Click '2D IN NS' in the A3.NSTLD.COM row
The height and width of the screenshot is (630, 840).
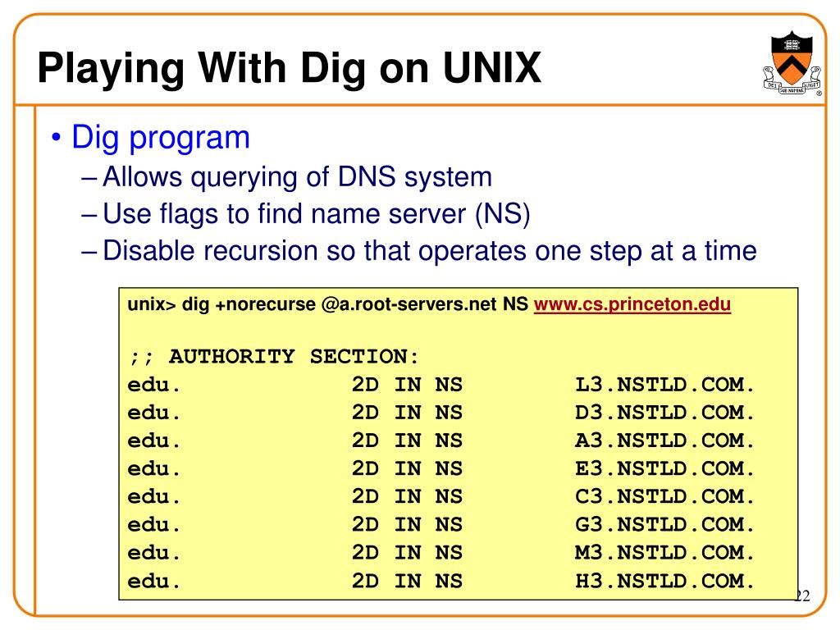pyautogui.click(x=407, y=441)
